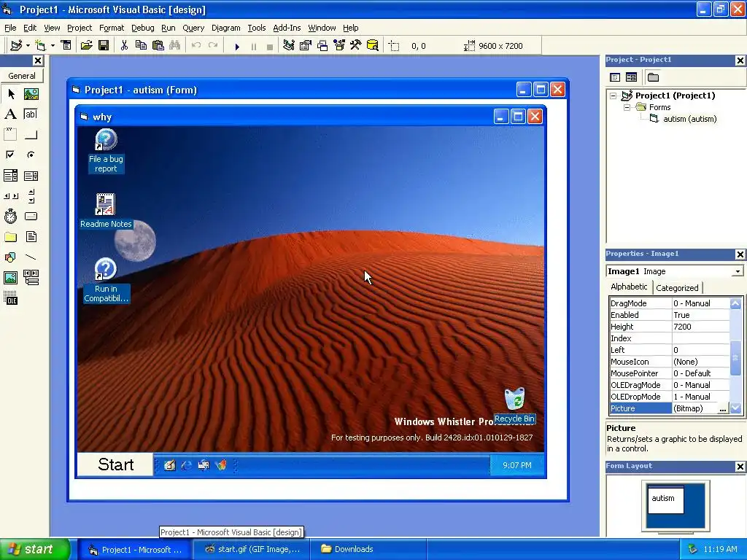
Task: Open the Object Browser from toolbar
Action: [339, 45]
